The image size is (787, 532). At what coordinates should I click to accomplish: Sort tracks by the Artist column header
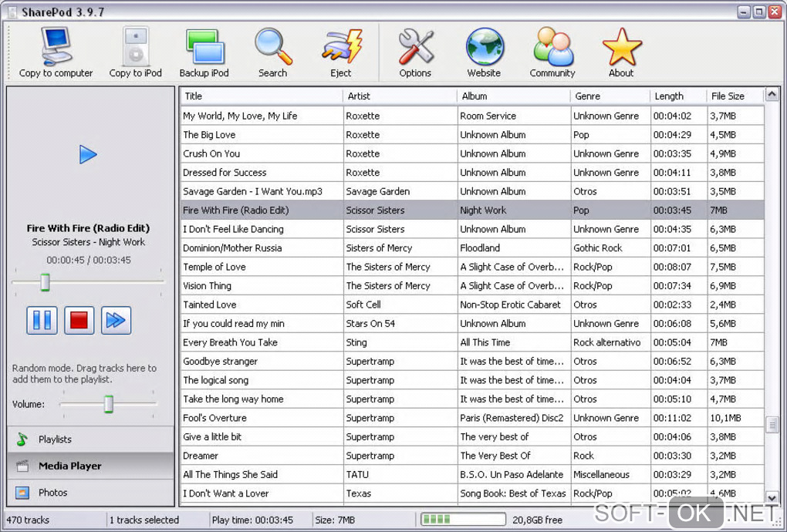coord(400,96)
